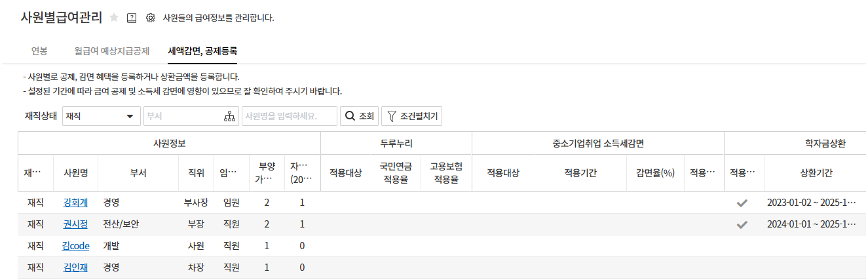The width and height of the screenshot is (868, 280).
Task: Toggle 강희계's student loan checkmark
Action: click(742, 203)
